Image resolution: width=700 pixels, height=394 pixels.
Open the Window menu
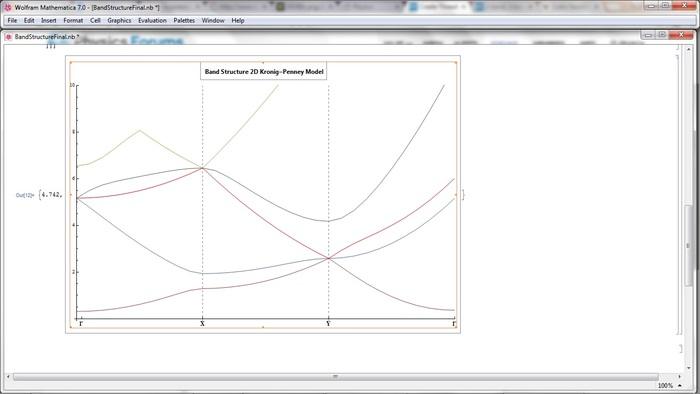(x=213, y=21)
